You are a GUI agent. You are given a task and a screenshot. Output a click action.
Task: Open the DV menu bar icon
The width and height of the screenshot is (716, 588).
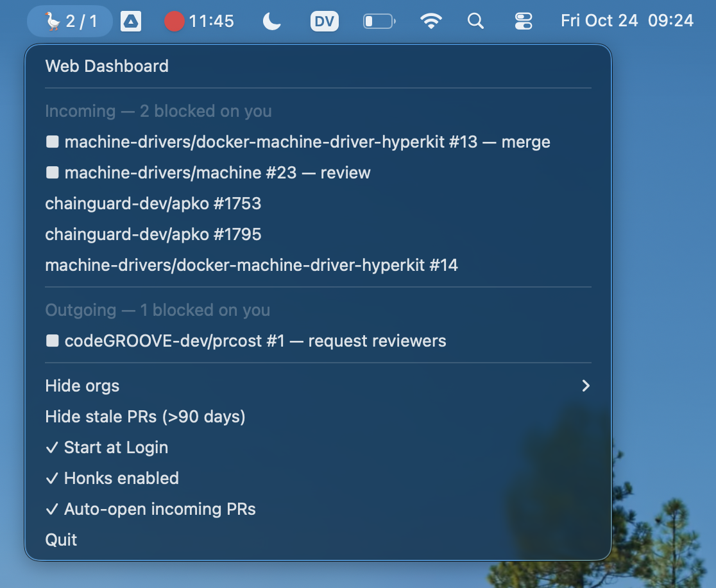pos(325,21)
